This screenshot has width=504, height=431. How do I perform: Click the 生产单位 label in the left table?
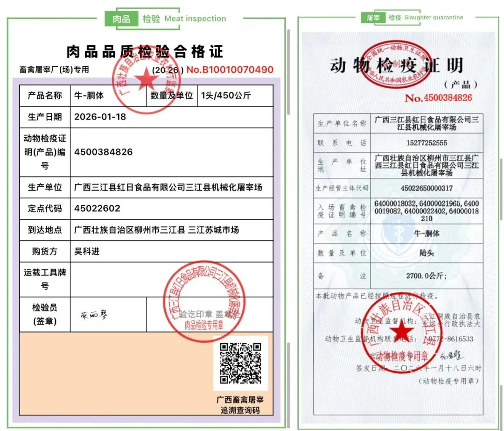click(x=45, y=187)
